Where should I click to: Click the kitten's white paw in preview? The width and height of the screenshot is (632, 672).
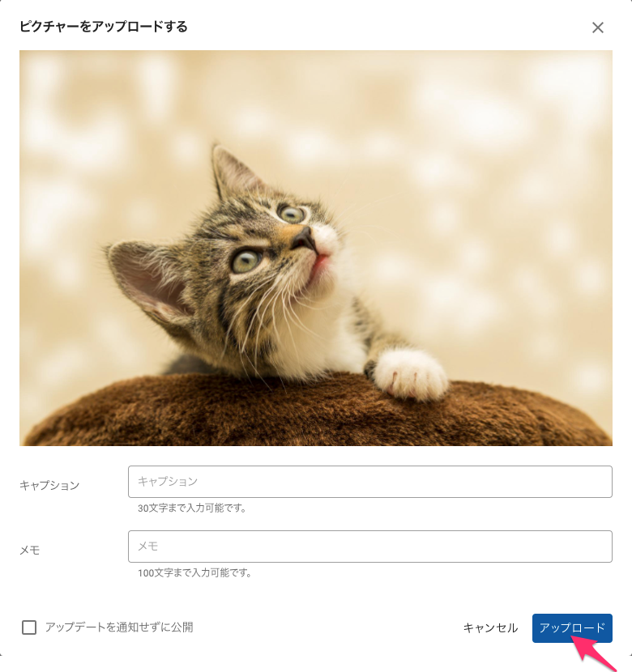pyautogui.click(x=409, y=374)
